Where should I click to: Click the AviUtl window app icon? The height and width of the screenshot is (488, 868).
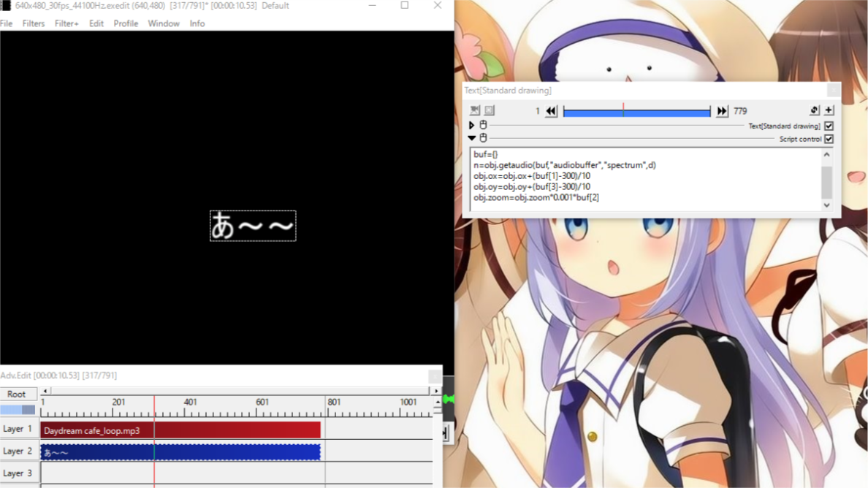[6, 6]
